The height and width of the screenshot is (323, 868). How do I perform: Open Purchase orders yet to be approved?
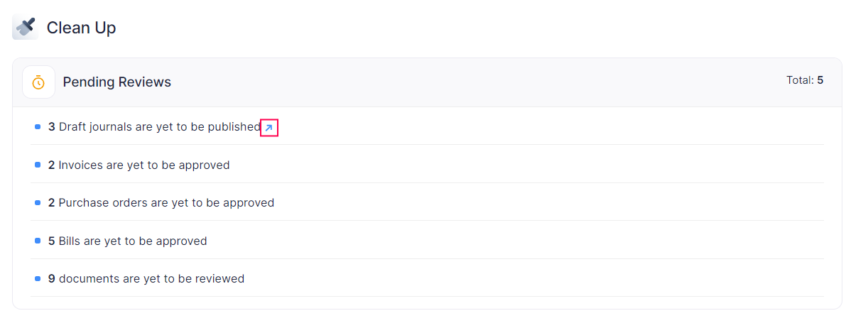166,203
